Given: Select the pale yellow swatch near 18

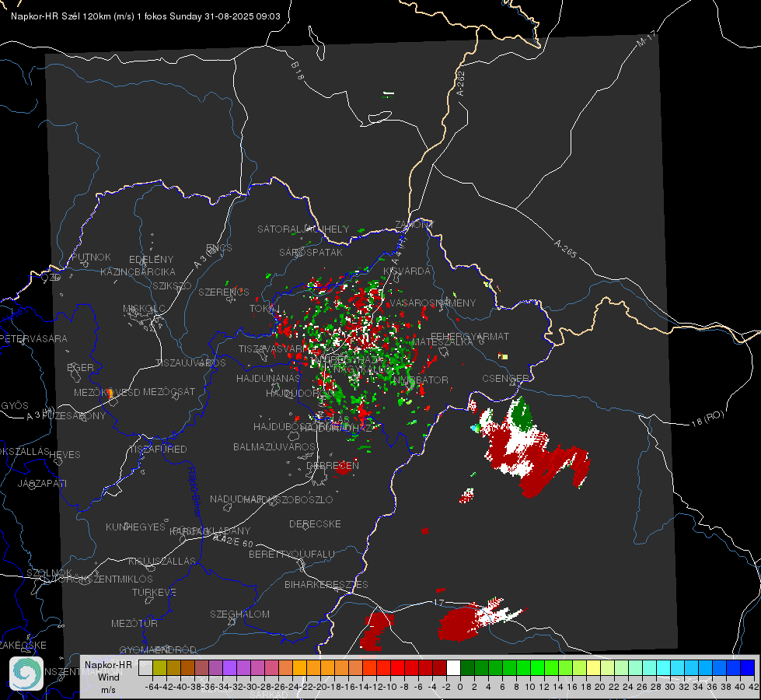Looking at the screenshot, I should click(x=594, y=667).
